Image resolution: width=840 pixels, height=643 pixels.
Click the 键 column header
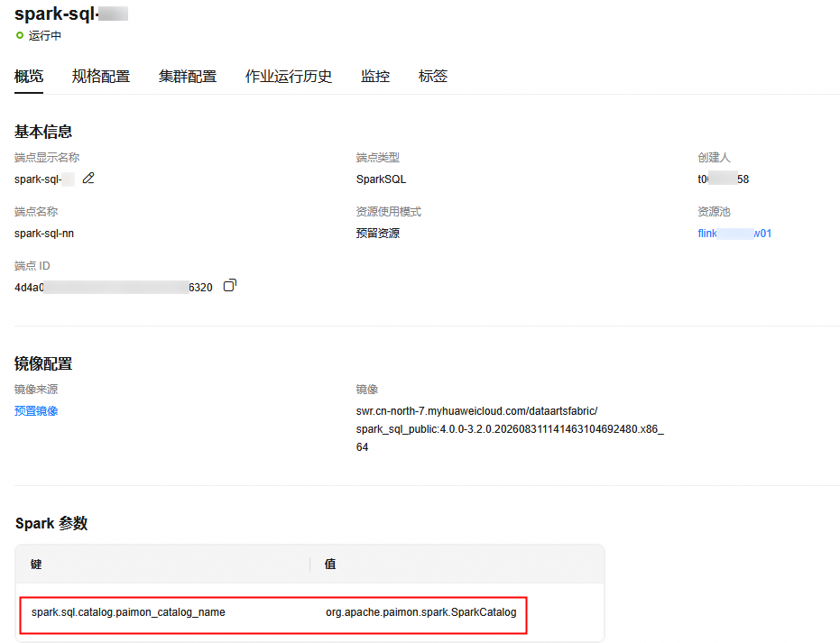(x=36, y=565)
